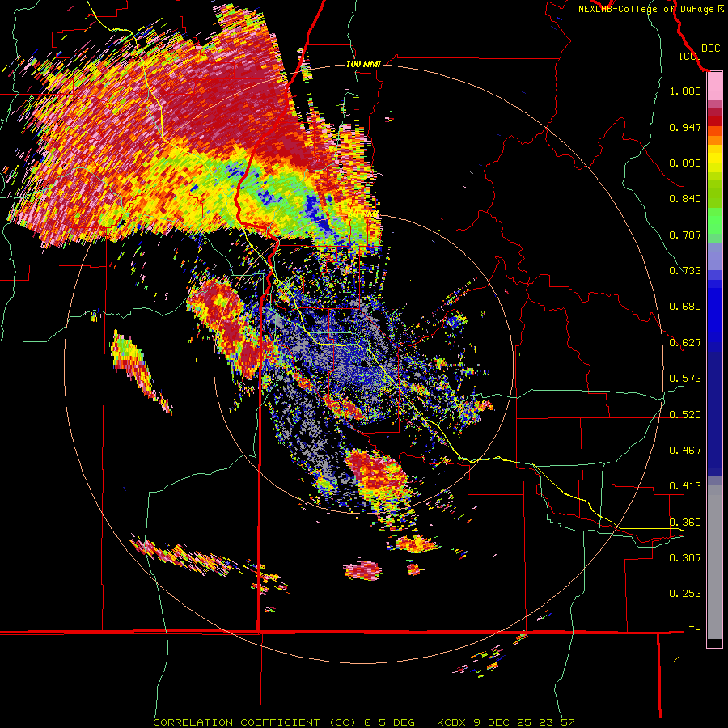
Task: Click the 0.947 color scale value
Action: pos(685,127)
